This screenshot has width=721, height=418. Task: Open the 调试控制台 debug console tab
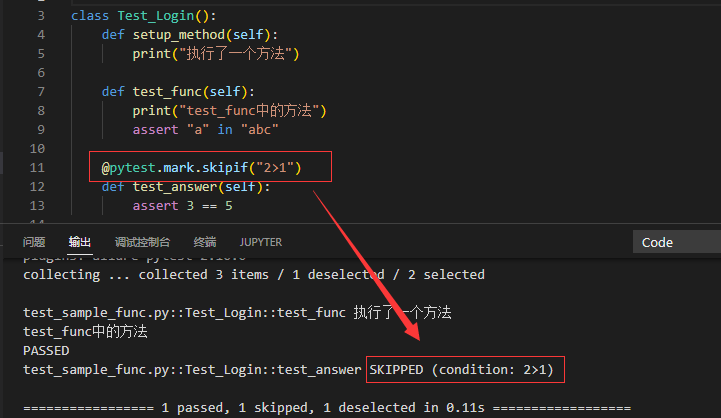[142, 242]
